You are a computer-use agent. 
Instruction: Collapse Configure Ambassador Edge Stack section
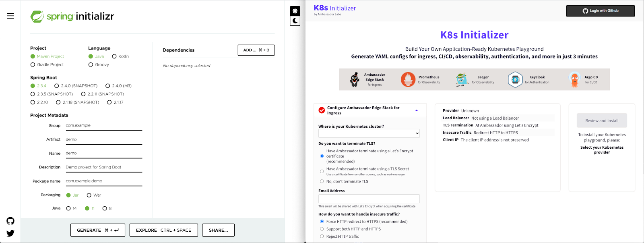click(x=416, y=110)
